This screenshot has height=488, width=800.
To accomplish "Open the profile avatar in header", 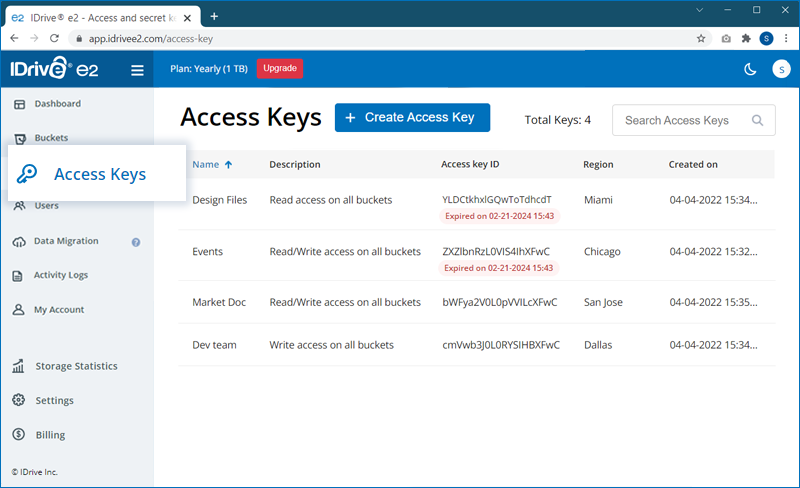I will (x=781, y=69).
